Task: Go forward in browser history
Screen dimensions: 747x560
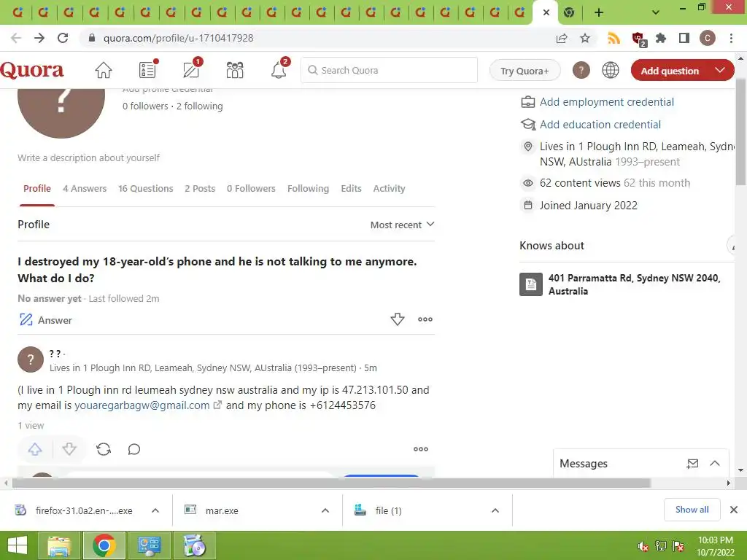Action: point(39,38)
